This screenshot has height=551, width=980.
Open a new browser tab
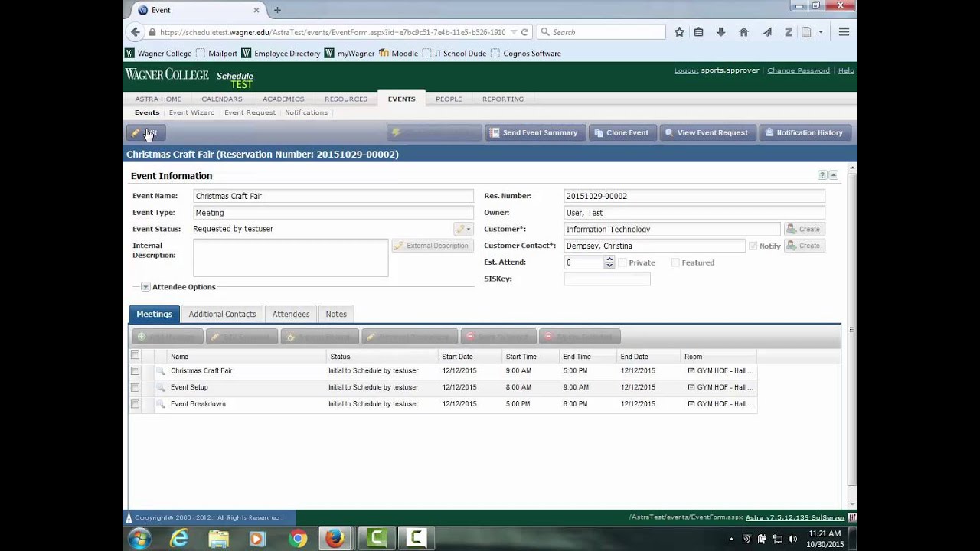point(277,10)
